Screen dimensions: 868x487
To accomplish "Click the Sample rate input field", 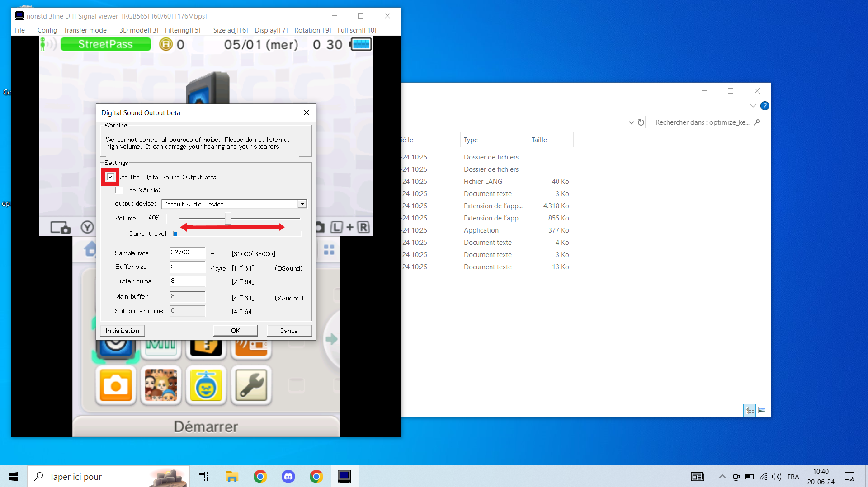I will 187,253.
